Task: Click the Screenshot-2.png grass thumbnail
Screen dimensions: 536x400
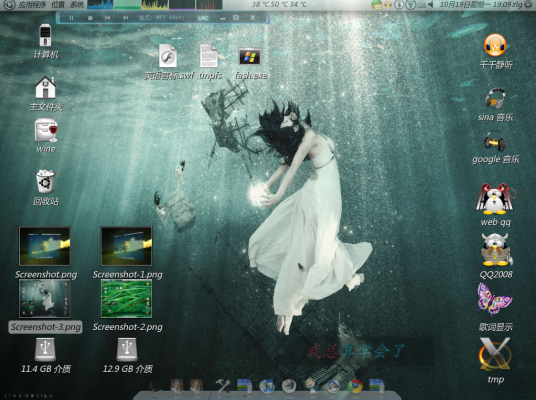Action: point(126,299)
